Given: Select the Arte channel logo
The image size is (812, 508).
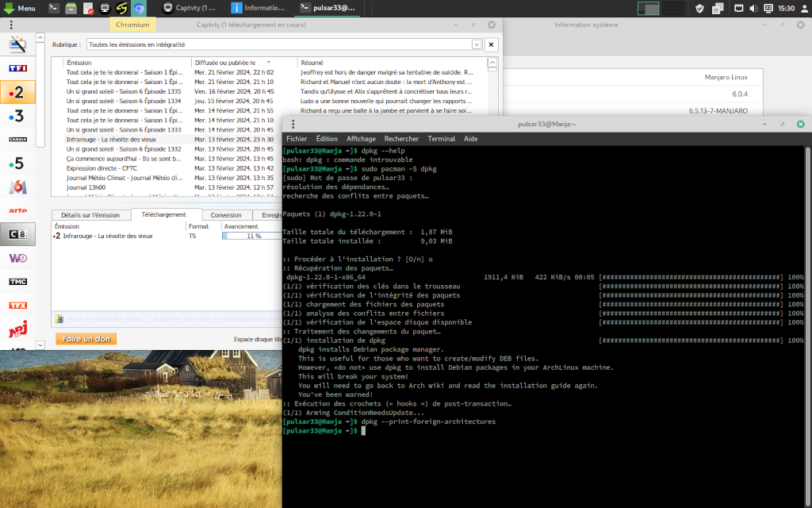Looking at the screenshot, I should tap(17, 210).
